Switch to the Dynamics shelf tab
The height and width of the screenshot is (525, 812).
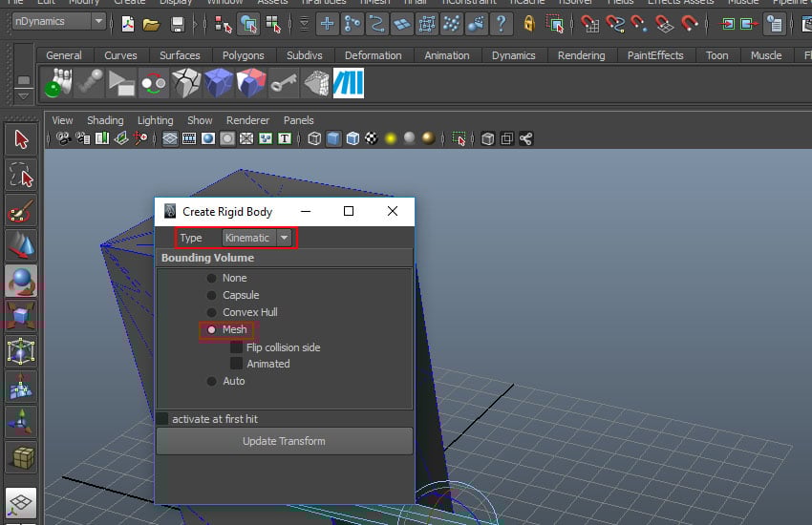513,55
